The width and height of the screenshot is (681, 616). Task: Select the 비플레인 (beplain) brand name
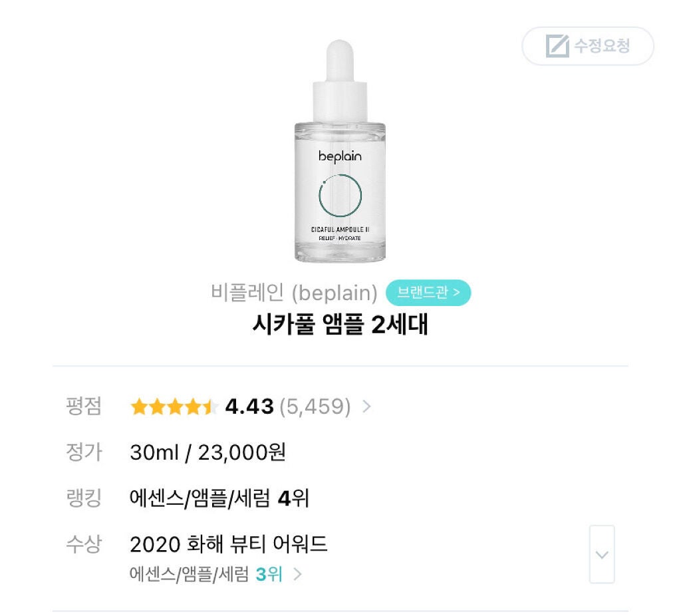point(294,292)
